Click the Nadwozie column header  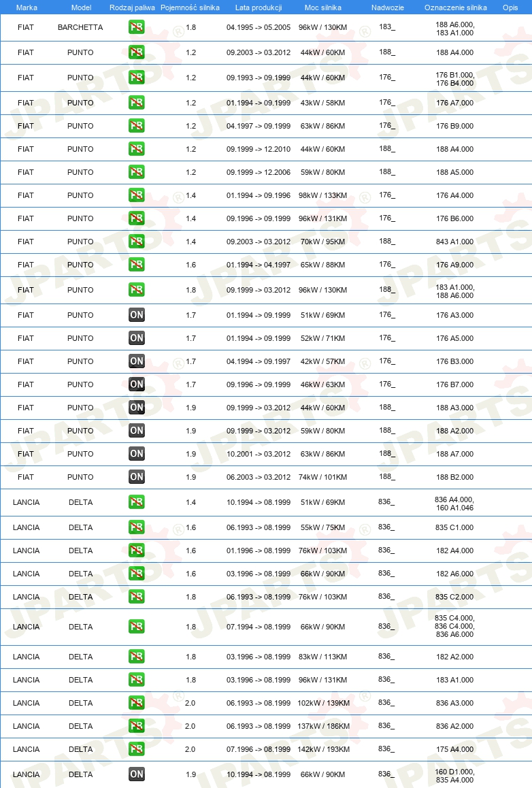[388, 7]
